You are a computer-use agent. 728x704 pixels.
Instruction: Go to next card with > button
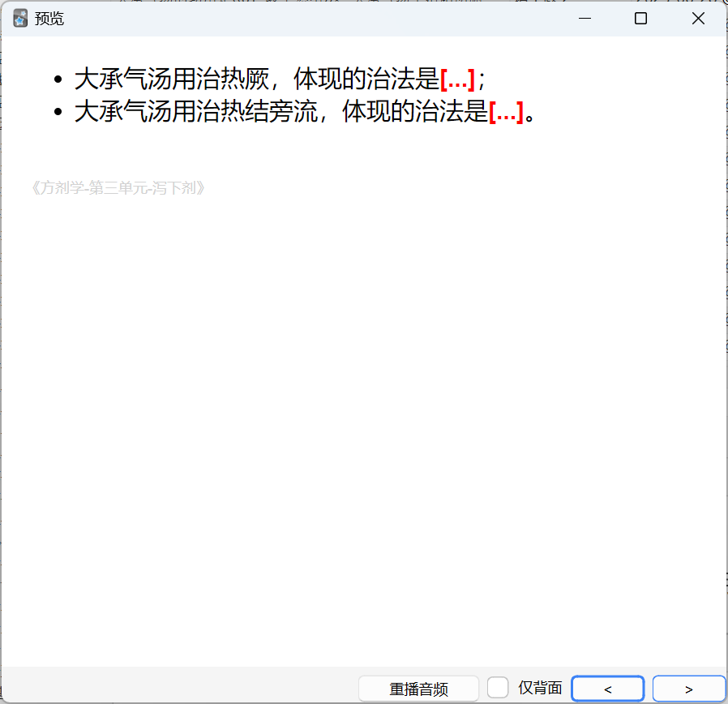pyautogui.click(x=689, y=689)
